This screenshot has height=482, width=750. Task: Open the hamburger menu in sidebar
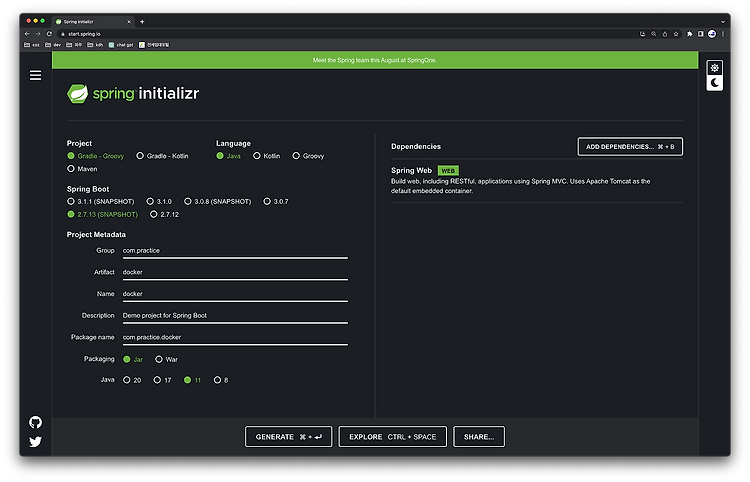(x=35, y=76)
